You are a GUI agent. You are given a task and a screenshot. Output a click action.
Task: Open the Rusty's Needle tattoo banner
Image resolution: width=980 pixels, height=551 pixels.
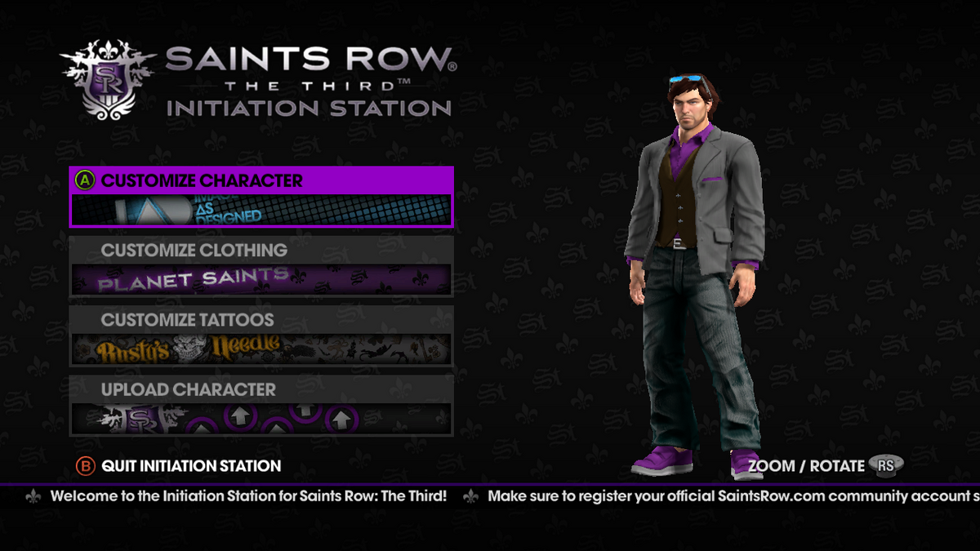pyautogui.click(x=261, y=349)
